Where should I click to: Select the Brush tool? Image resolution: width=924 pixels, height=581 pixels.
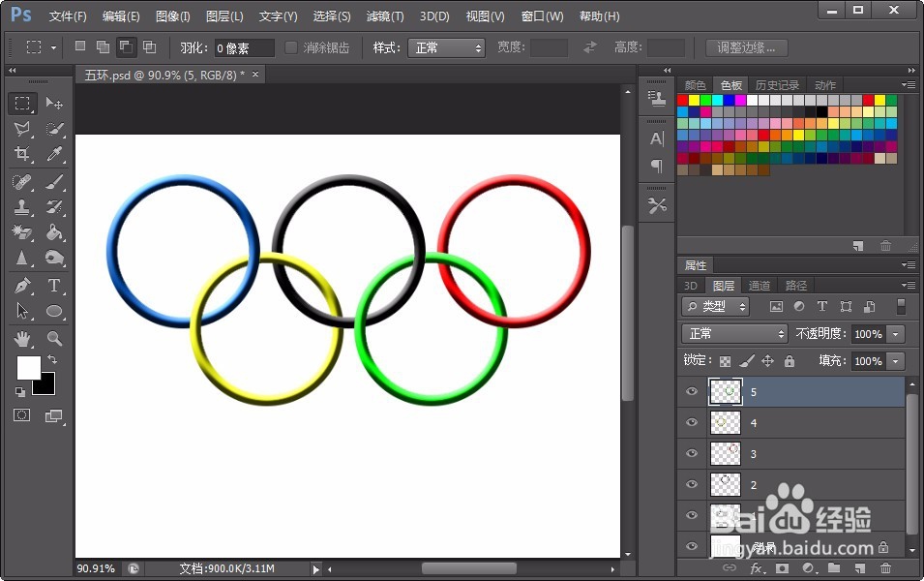coord(54,182)
